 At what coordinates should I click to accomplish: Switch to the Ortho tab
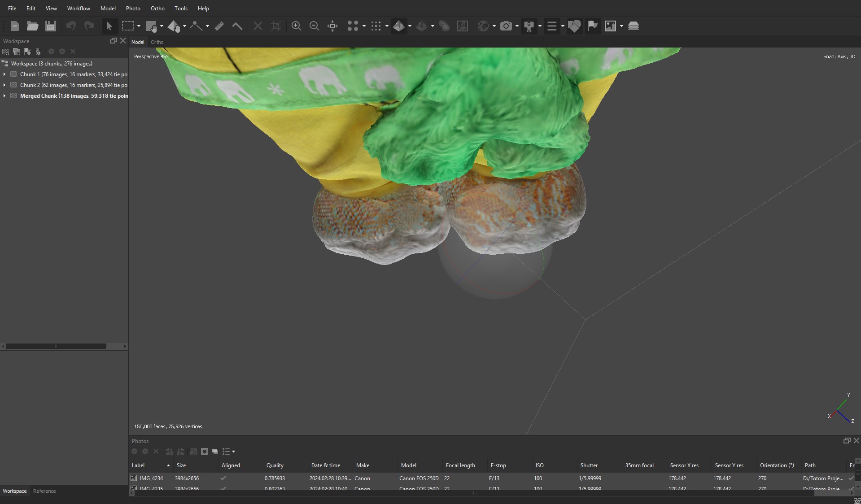click(x=157, y=42)
